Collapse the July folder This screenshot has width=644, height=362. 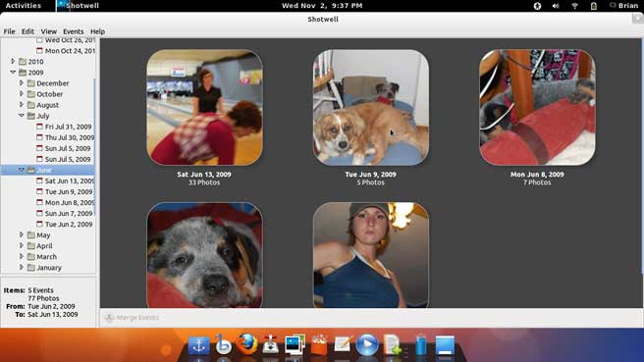22,116
